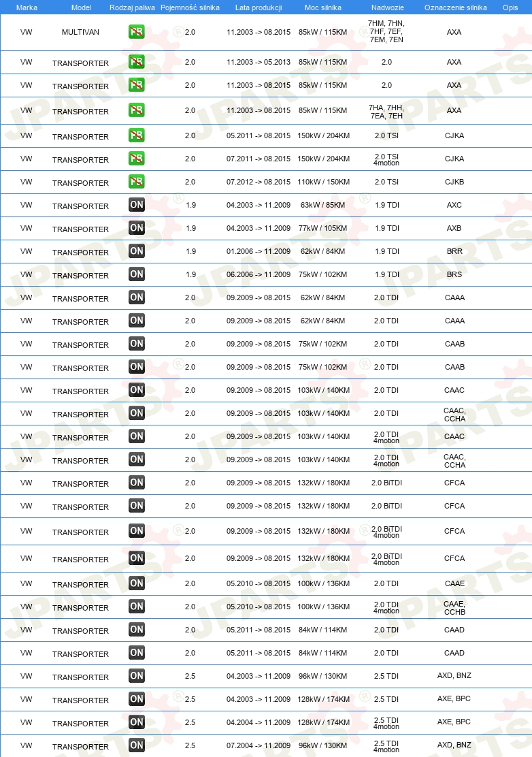Select the 07.2004 -> 11.2009 production years cell

click(x=259, y=745)
